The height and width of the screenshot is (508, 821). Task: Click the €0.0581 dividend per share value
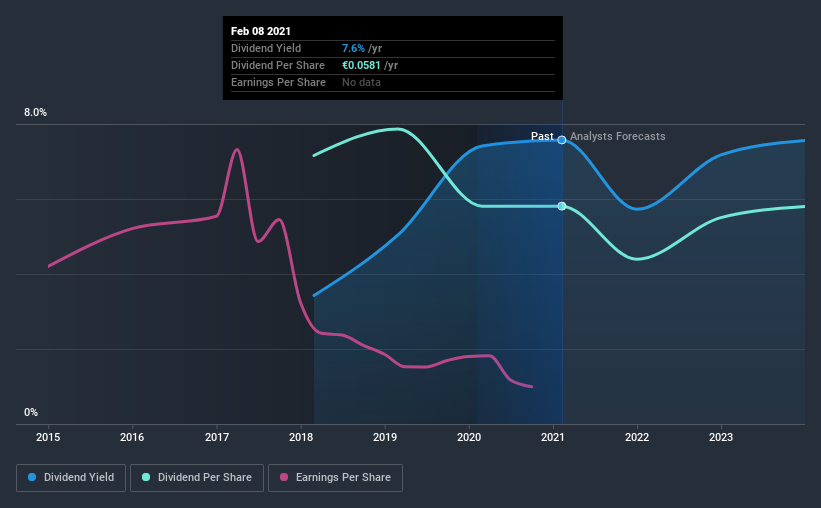pos(361,65)
